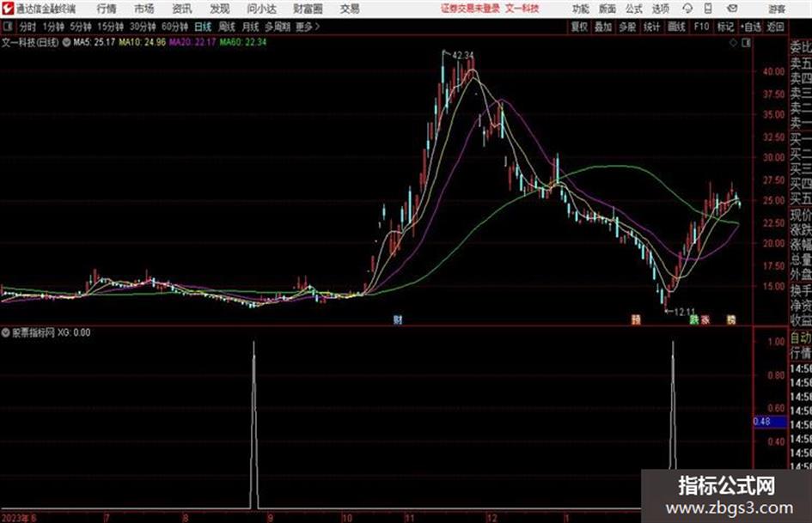Click the 画线 drawing tool button
812x523 pixels.
click(x=676, y=27)
